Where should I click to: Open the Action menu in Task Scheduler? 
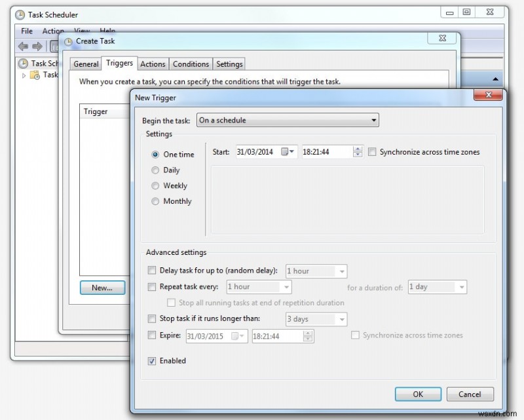[53, 31]
